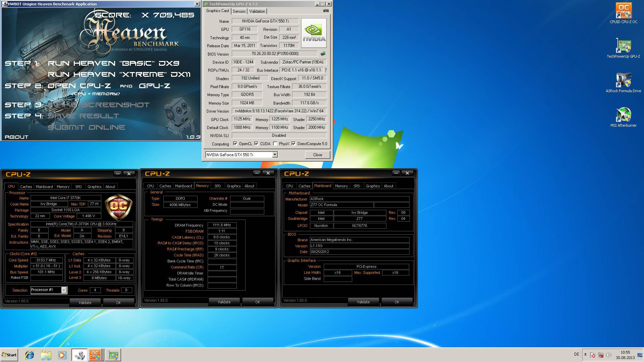This screenshot has width=644, height=362.
Task: Click the Core Speed 5153.7 MHz value
Action: (46, 260)
